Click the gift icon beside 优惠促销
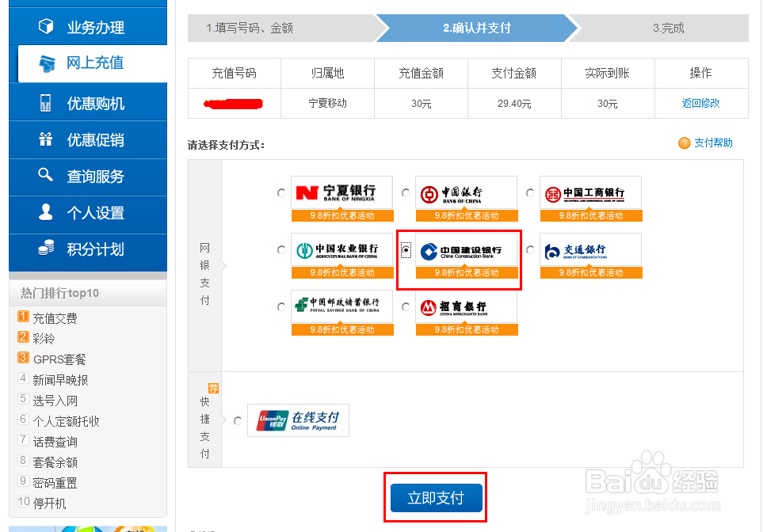The image size is (763, 532). tap(46, 139)
